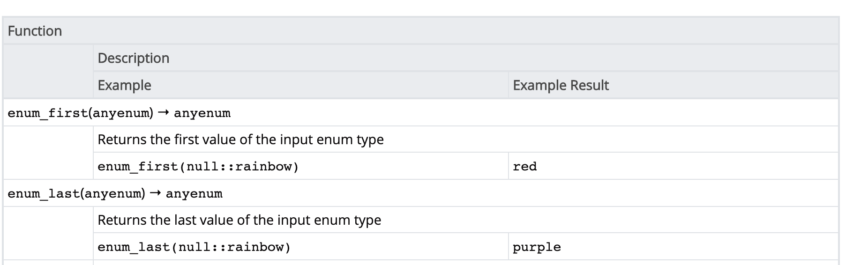Click the "red" example result
Viewport: 868px width, 265px height.
point(524,167)
